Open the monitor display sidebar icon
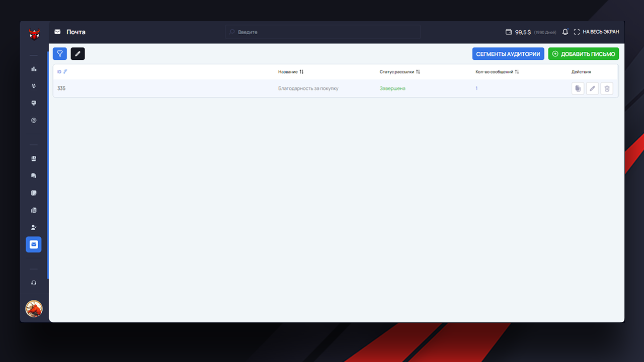This screenshot has height=362, width=644. click(x=34, y=103)
